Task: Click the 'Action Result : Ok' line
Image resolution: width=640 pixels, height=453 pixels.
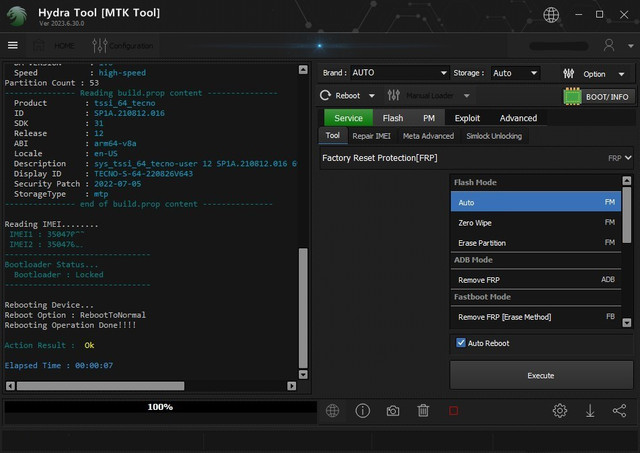Action: pyautogui.click(x=49, y=345)
